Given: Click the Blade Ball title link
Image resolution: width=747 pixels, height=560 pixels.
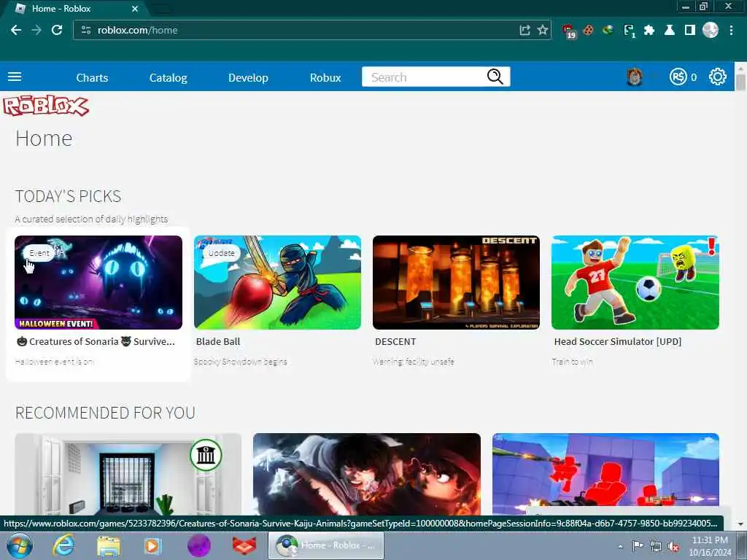Looking at the screenshot, I should (218, 341).
